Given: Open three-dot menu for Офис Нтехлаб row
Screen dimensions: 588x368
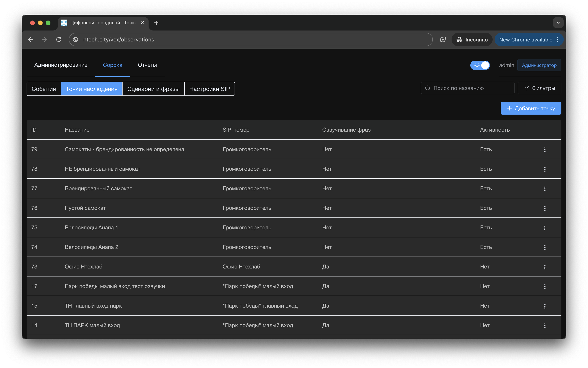Looking at the screenshot, I should coord(545,267).
